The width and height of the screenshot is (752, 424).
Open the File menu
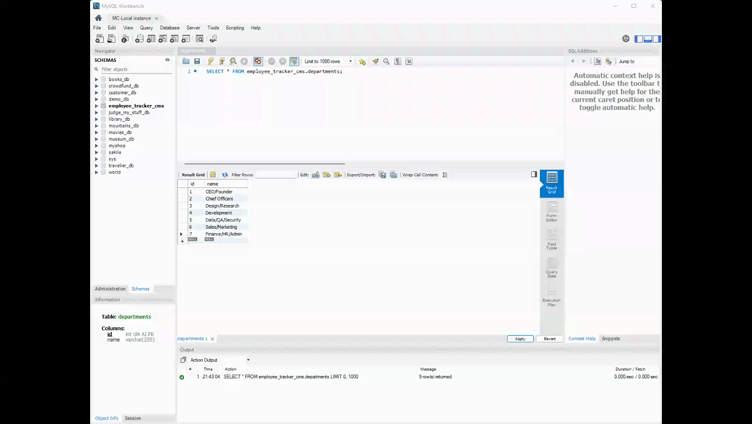tap(97, 28)
